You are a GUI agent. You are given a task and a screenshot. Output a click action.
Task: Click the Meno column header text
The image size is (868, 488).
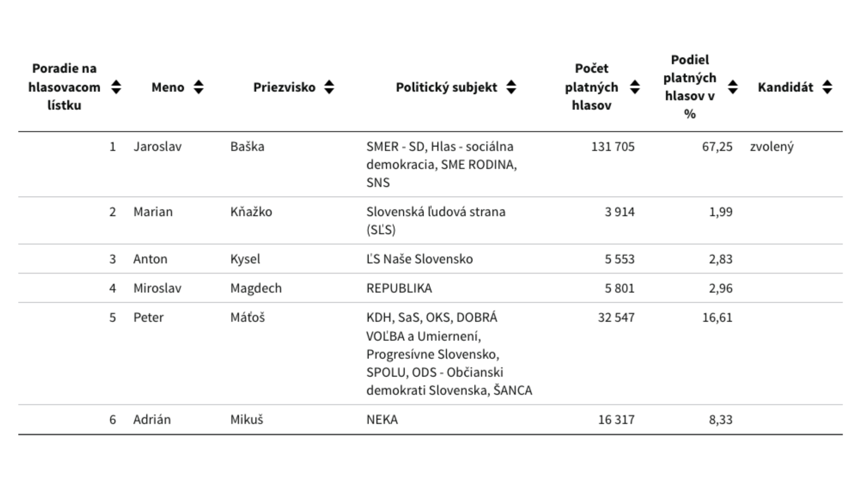168,87
